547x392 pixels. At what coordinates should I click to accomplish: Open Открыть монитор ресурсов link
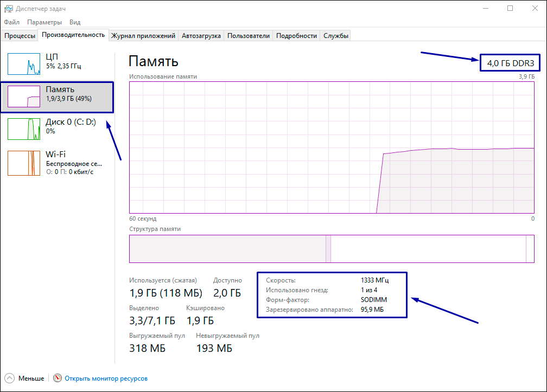[x=106, y=378]
